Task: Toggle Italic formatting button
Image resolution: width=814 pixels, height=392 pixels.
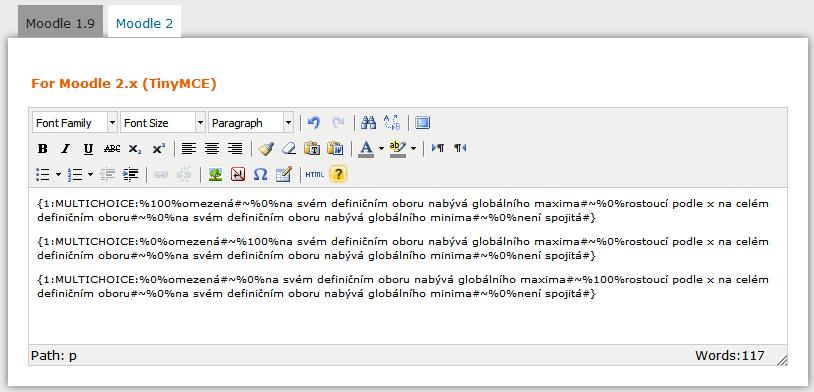Action: click(65, 148)
